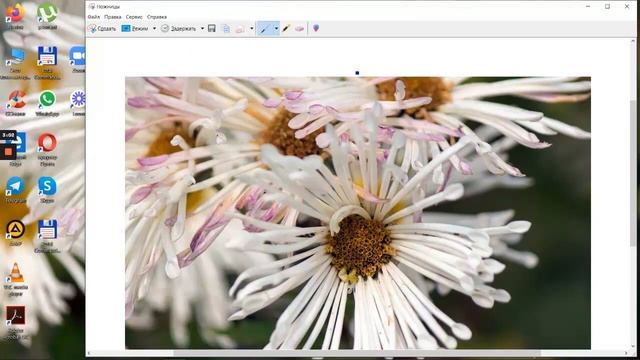The height and width of the screenshot is (360, 640).
Task: Open the Справка menu
Action: click(157, 17)
